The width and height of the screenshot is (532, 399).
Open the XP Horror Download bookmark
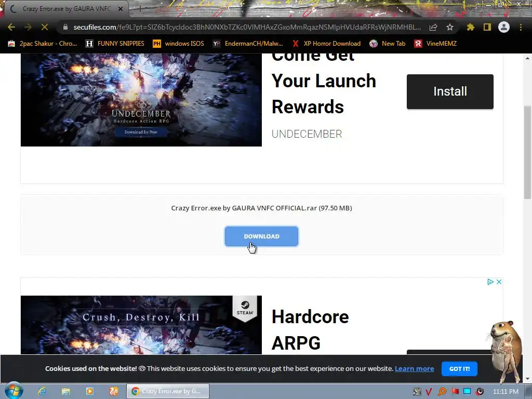click(326, 44)
